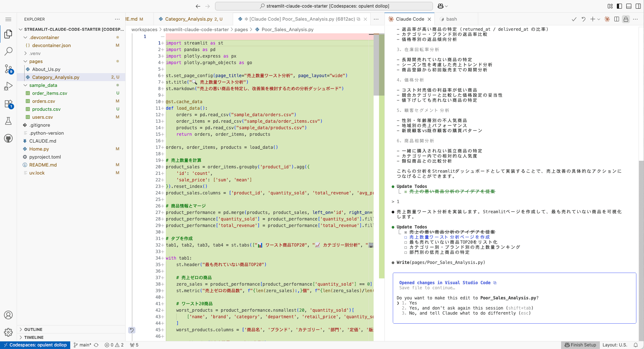Open the Testing flask view

point(8,121)
